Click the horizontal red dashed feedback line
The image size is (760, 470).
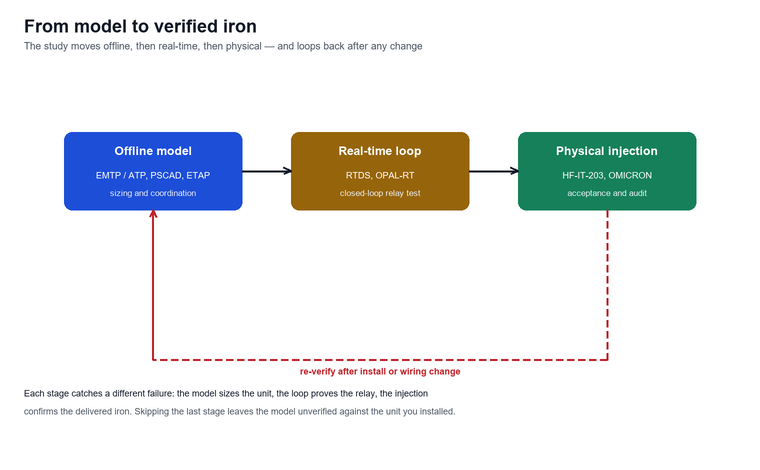click(x=380, y=360)
